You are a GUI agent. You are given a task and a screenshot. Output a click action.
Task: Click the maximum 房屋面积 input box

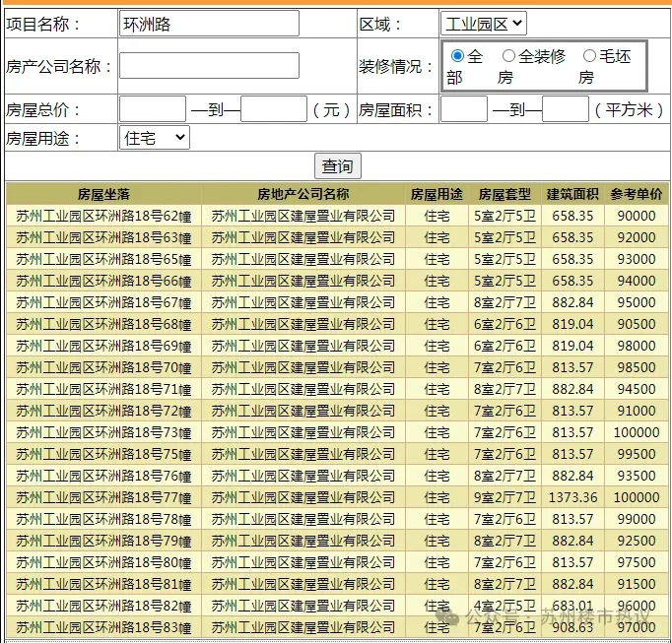coord(566,109)
